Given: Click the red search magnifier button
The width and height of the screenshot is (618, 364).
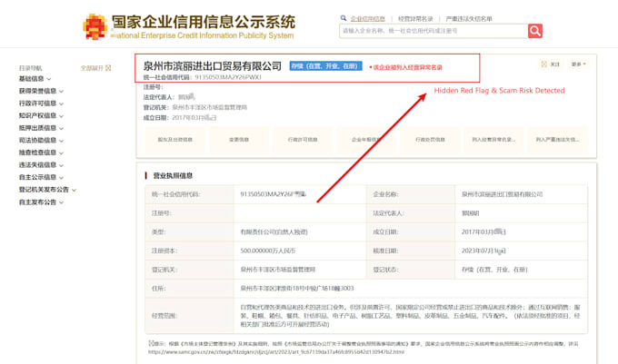Looking at the screenshot, I should click(534, 31).
